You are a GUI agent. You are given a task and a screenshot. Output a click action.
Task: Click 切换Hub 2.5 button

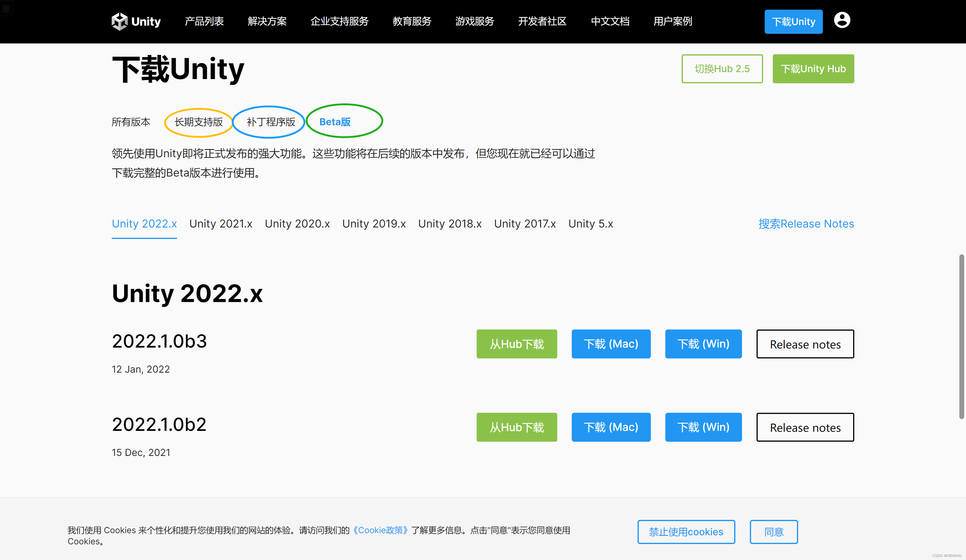click(722, 69)
